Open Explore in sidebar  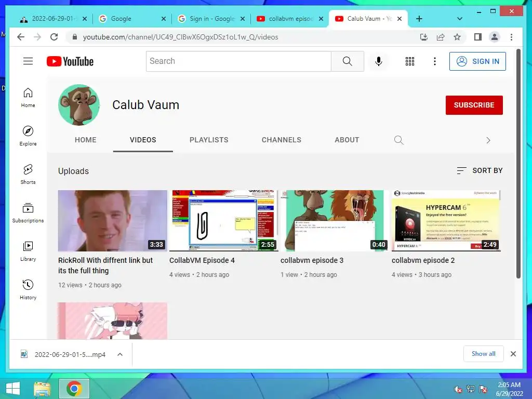click(x=28, y=136)
